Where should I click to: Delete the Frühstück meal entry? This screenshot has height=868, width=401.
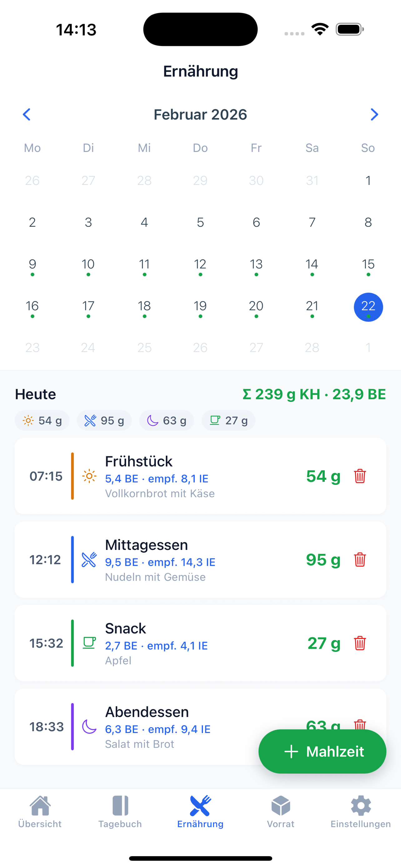[359, 476]
